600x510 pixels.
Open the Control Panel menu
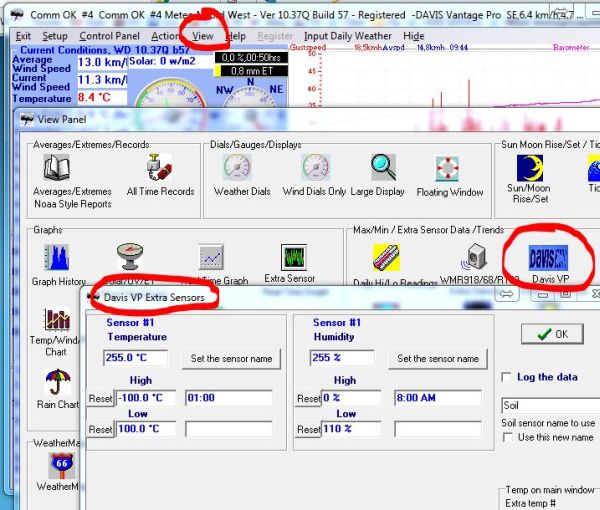tap(109, 36)
